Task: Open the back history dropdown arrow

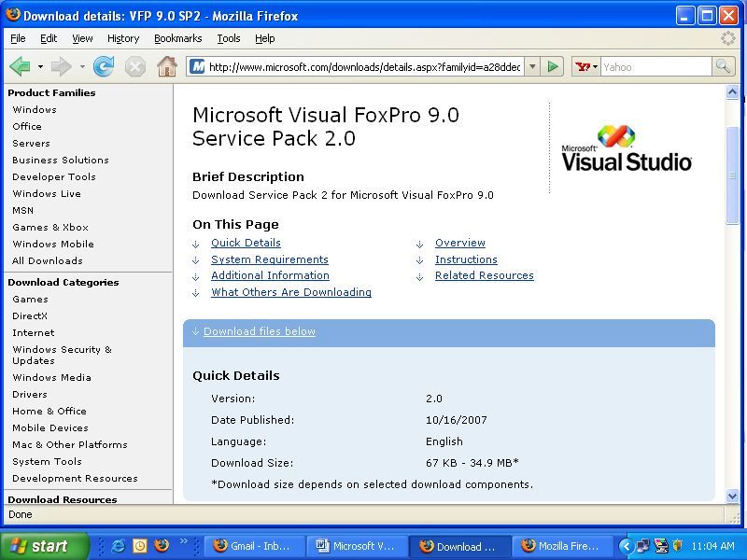Action: pyautogui.click(x=40, y=67)
